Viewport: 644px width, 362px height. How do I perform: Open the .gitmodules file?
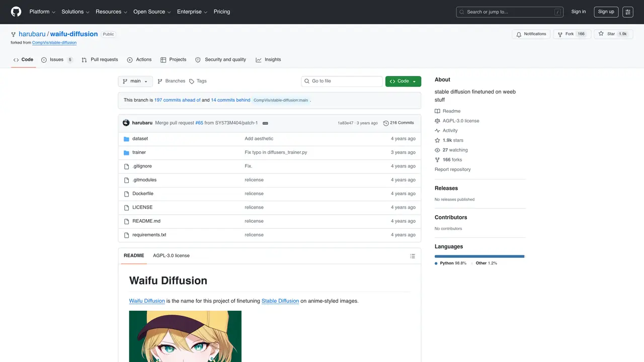(x=144, y=180)
